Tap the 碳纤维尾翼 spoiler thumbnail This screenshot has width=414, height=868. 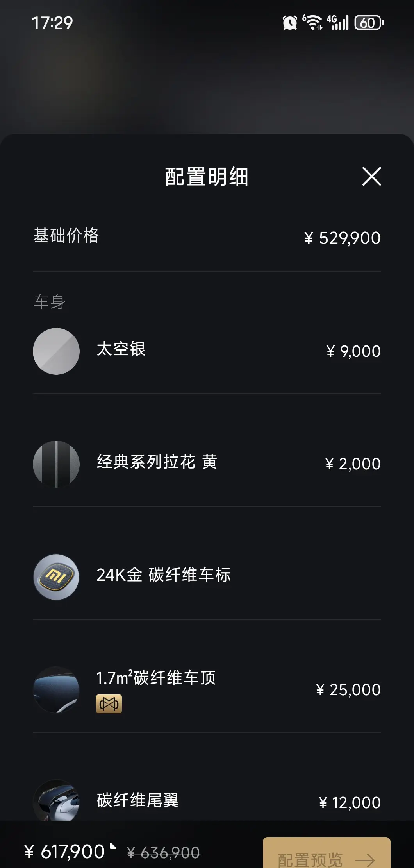click(56, 801)
